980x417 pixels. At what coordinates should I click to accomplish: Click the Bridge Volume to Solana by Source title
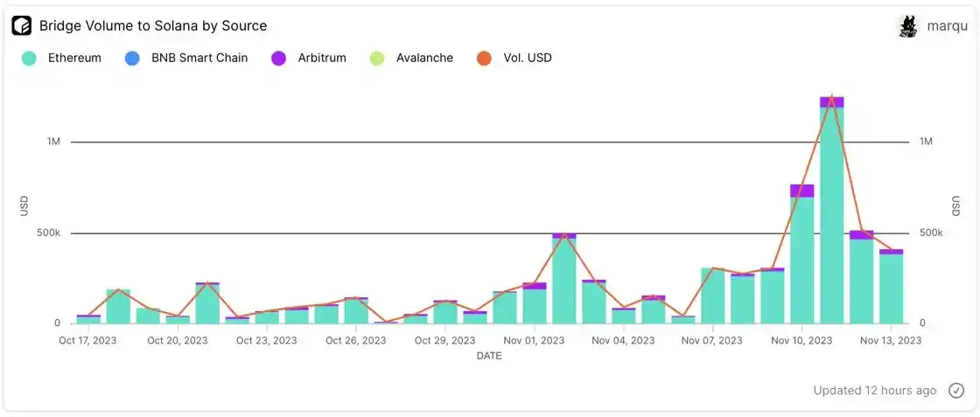pos(153,26)
